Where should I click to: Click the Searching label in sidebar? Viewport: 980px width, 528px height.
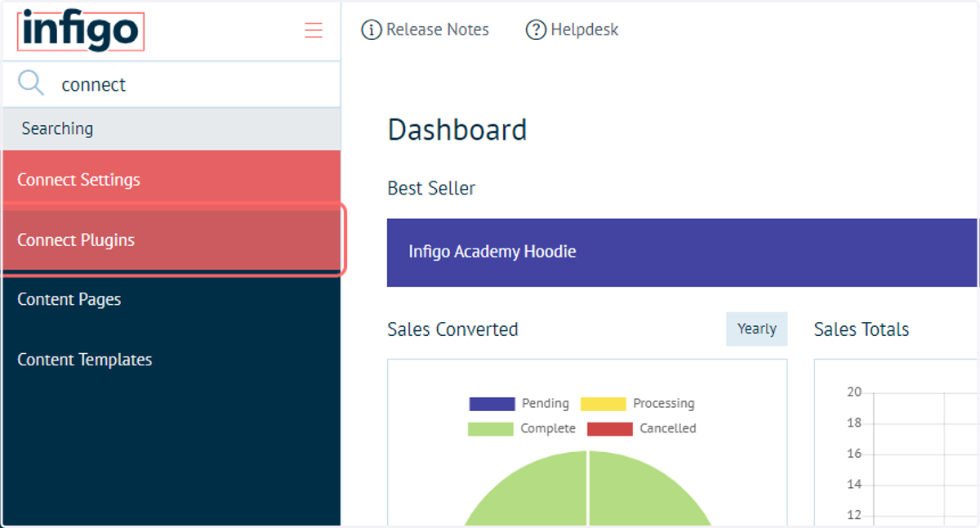[57, 128]
